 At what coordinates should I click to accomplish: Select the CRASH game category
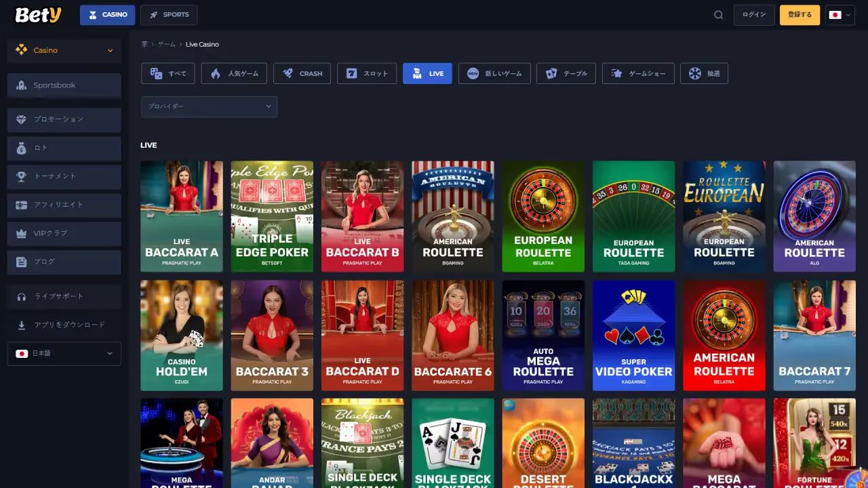pyautogui.click(x=302, y=73)
